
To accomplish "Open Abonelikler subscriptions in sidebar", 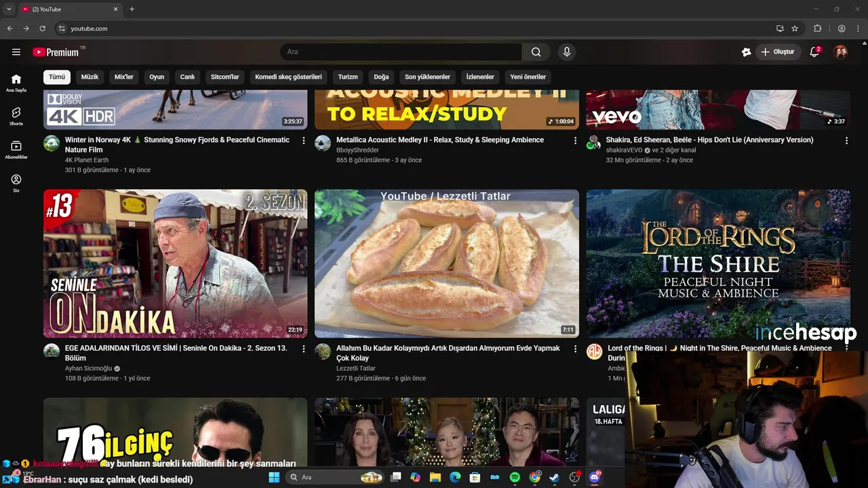I will coord(16,150).
